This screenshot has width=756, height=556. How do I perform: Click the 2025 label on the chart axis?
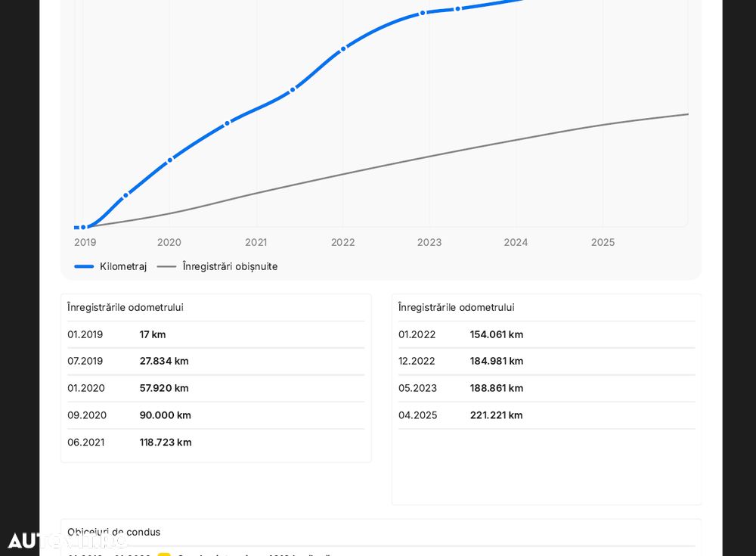[x=603, y=242]
